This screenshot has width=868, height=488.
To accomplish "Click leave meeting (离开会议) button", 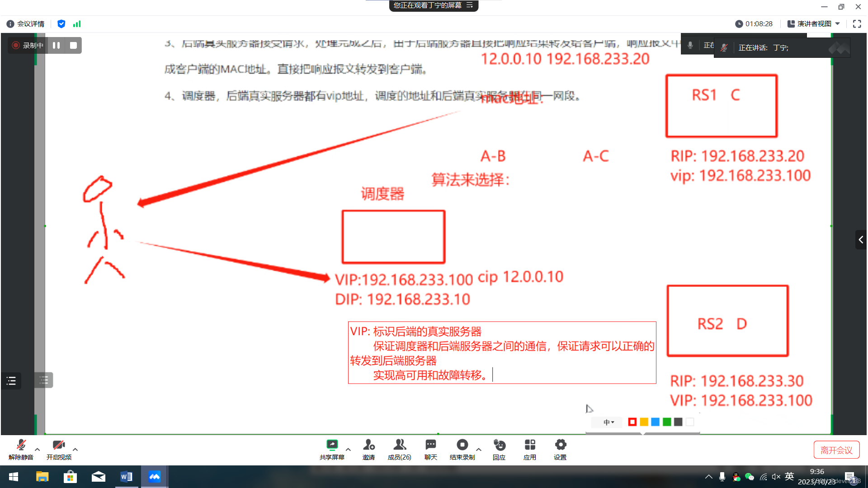I will [836, 450].
